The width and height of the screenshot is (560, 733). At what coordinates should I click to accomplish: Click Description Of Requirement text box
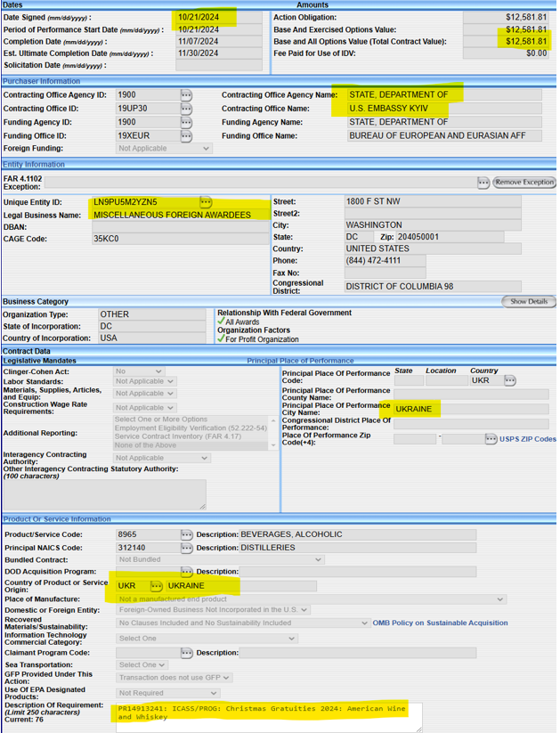click(269, 717)
